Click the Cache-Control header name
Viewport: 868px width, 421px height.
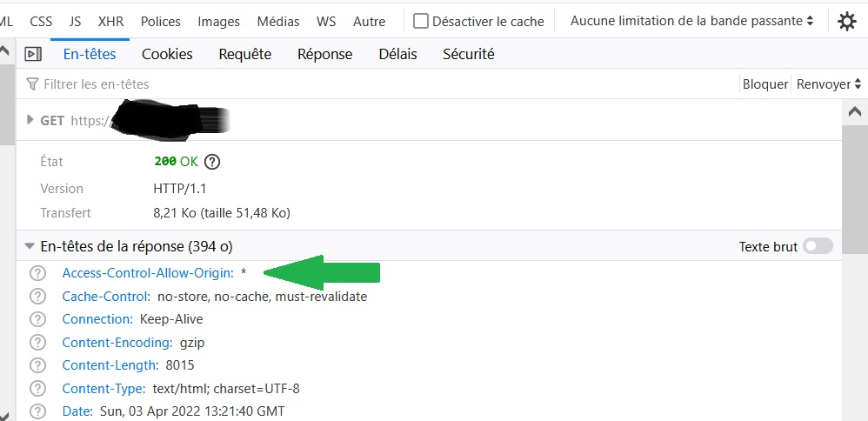point(106,297)
